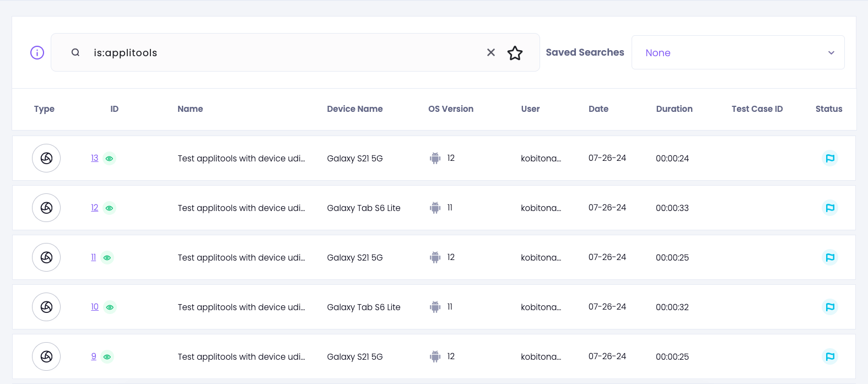Viewport: 868px width, 384px height.
Task: Click the session name in row 9
Action: pyautogui.click(x=241, y=357)
